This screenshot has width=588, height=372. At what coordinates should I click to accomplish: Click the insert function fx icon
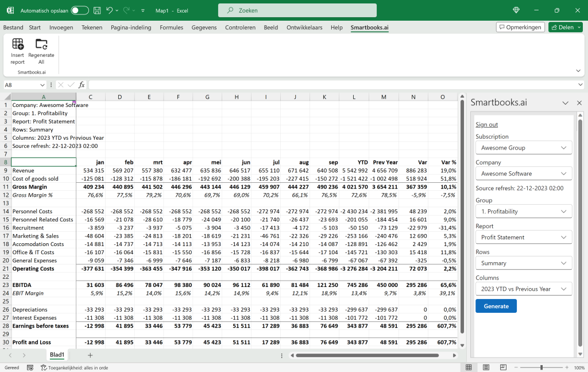click(x=82, y=85)
